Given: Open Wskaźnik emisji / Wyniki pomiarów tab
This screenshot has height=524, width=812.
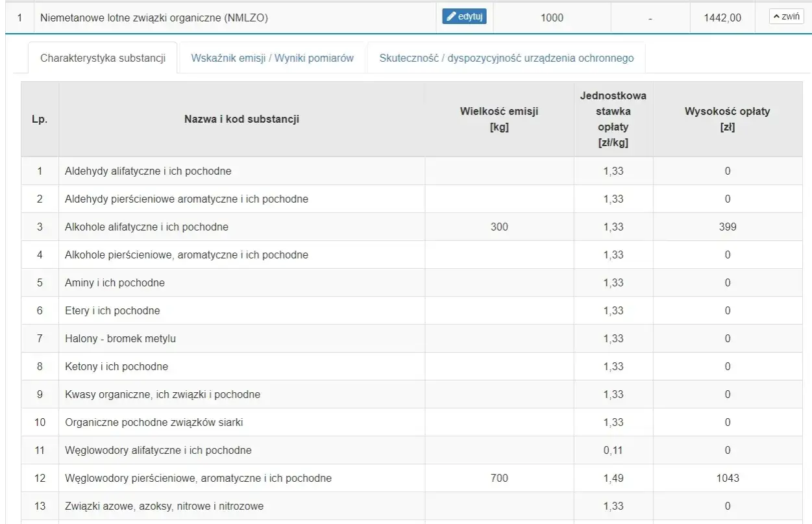Looking at the screenshot, I should 272,58.
